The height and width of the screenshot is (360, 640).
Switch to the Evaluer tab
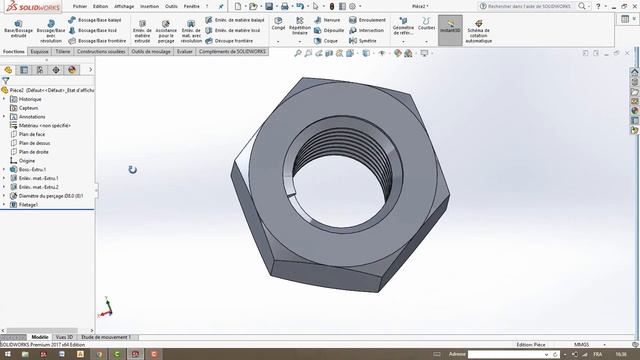[184, 51]
